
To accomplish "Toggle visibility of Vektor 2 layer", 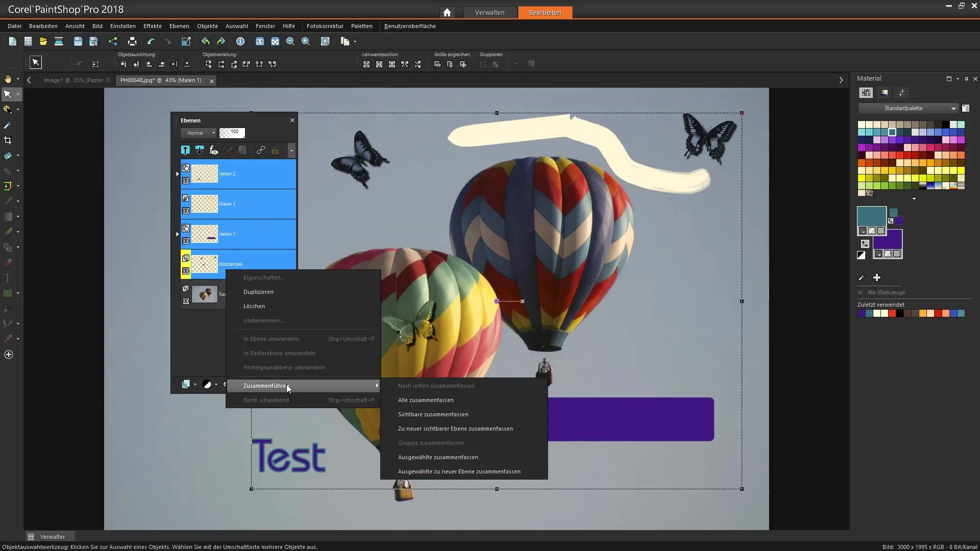I will pyautogui.click(x=186, y=181).
